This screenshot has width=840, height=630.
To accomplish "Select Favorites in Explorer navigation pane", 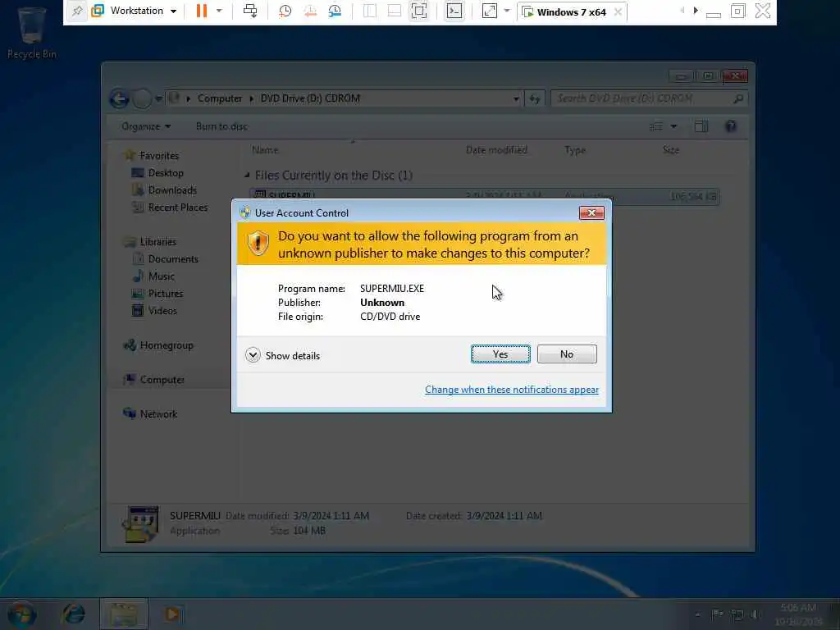I will (x=159, y=155).
